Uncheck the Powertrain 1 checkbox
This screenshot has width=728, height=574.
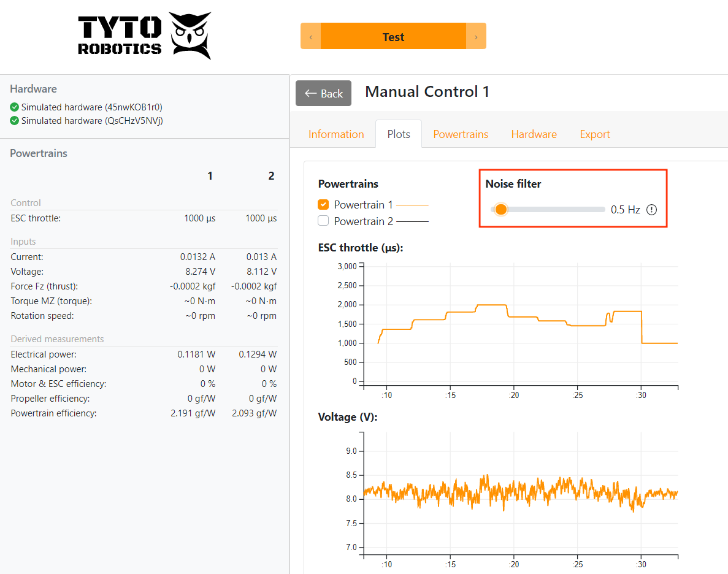click(x=323, y=205)
